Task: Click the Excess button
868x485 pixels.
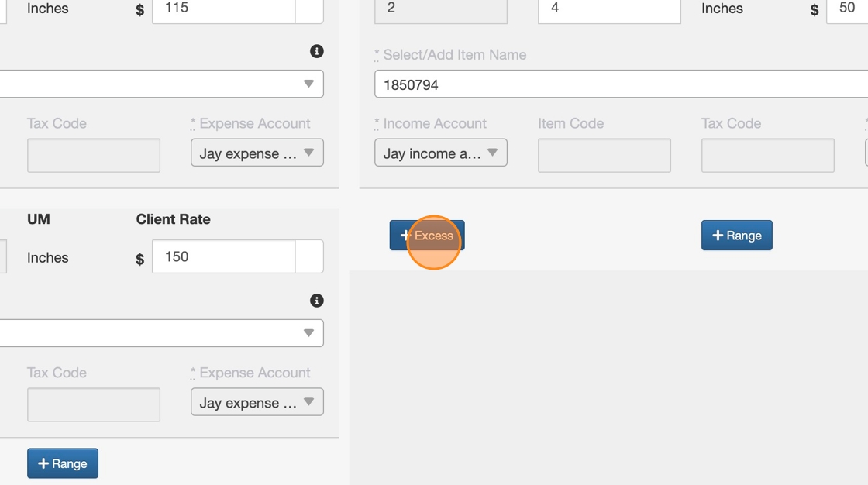Action: [x=427, y=236]
